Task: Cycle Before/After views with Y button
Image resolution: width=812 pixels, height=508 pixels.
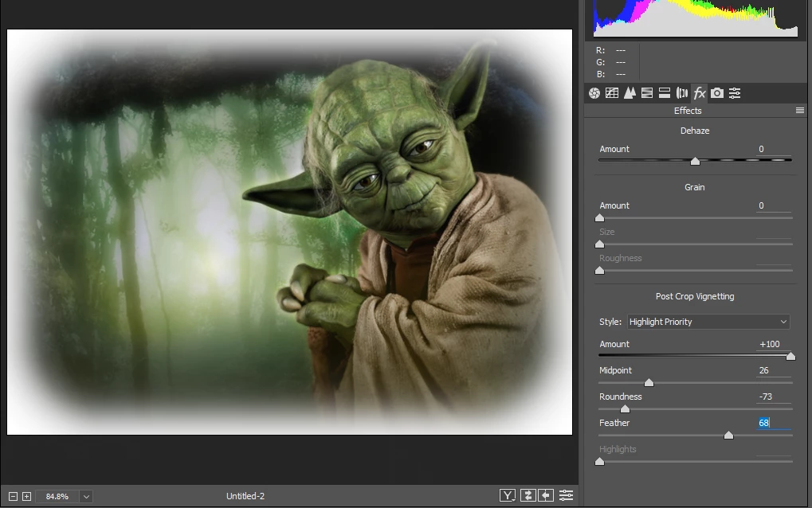Action: coord(508,495)
